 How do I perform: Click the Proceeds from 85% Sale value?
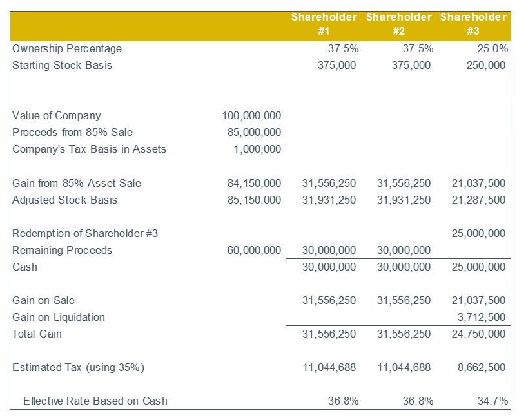tap(254, 133)
